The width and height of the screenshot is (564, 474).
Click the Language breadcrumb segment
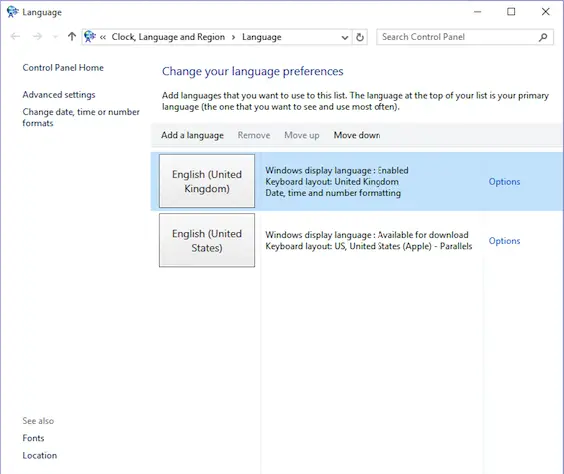point(261,37)
